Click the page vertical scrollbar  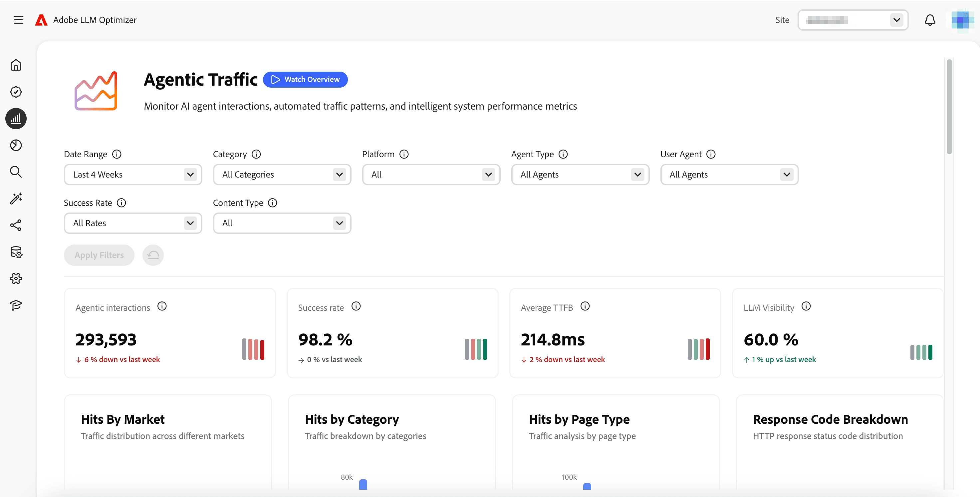(x=949, y=107)
